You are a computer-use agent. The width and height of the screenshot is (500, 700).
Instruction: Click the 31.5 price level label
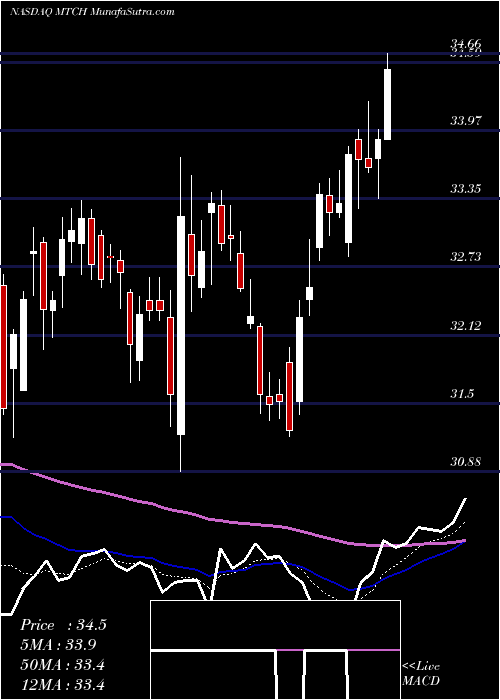point(462,394)
